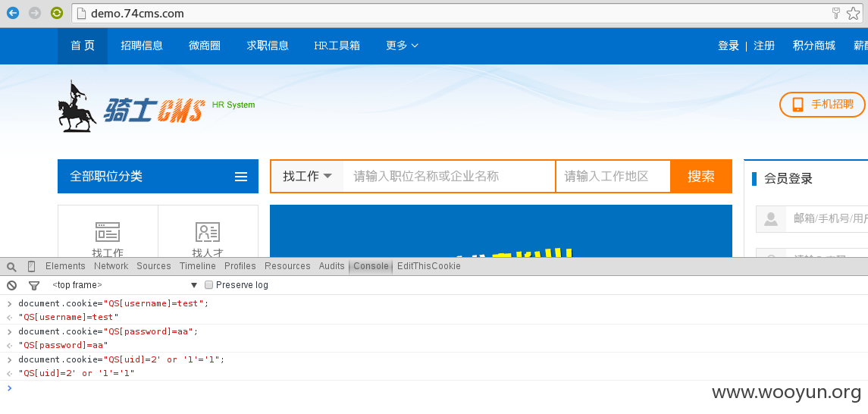Click the QS[uid]=2' or '1'='1 command line

coord(122,359)
